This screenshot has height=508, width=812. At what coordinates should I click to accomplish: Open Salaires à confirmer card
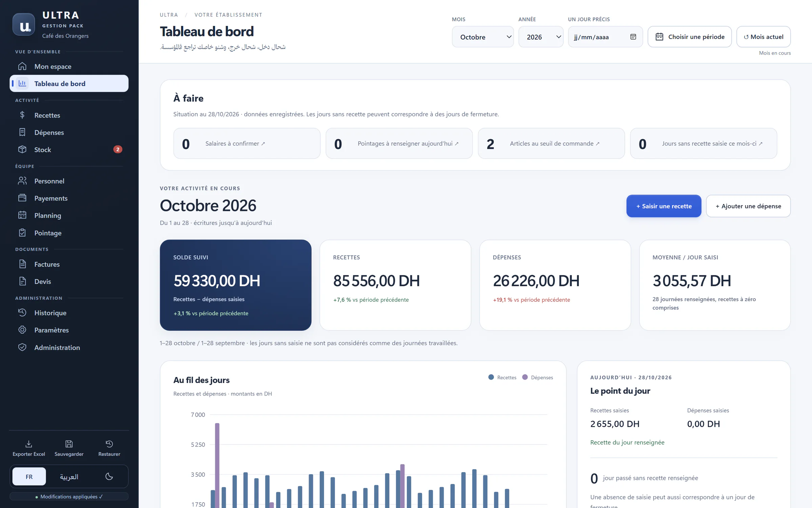point(247,143)
